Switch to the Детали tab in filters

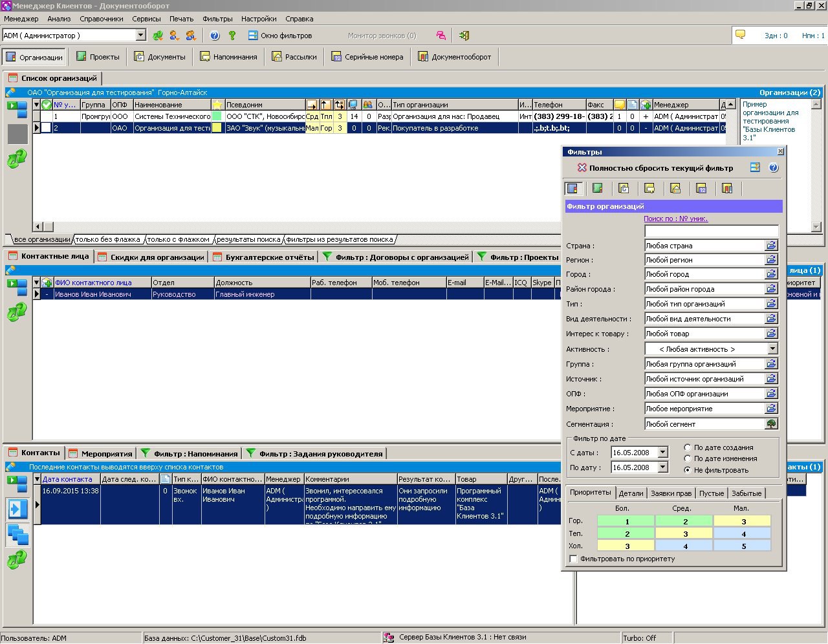(x=631, y=493)
